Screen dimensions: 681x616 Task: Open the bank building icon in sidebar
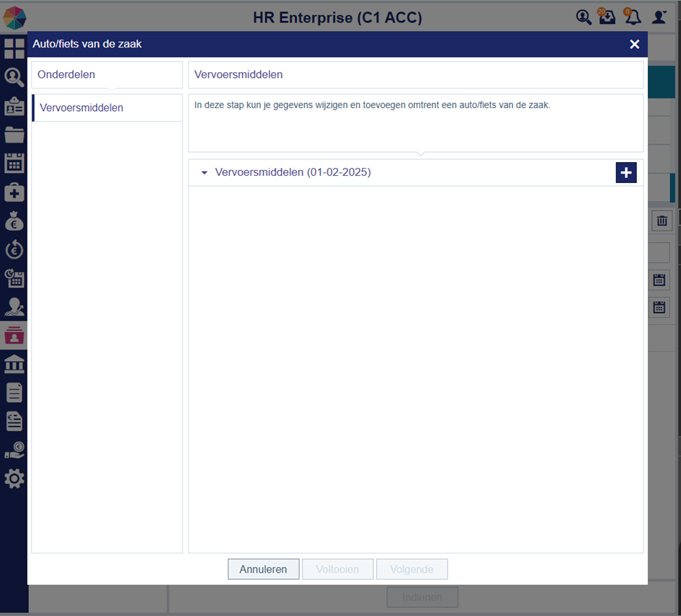coord(14,364)
